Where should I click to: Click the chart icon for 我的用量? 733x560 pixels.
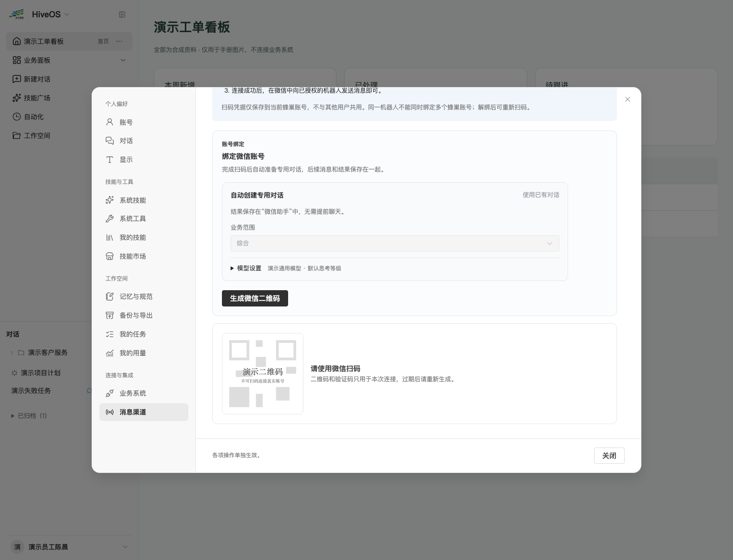pyautogui.click(x=109, y=353)
